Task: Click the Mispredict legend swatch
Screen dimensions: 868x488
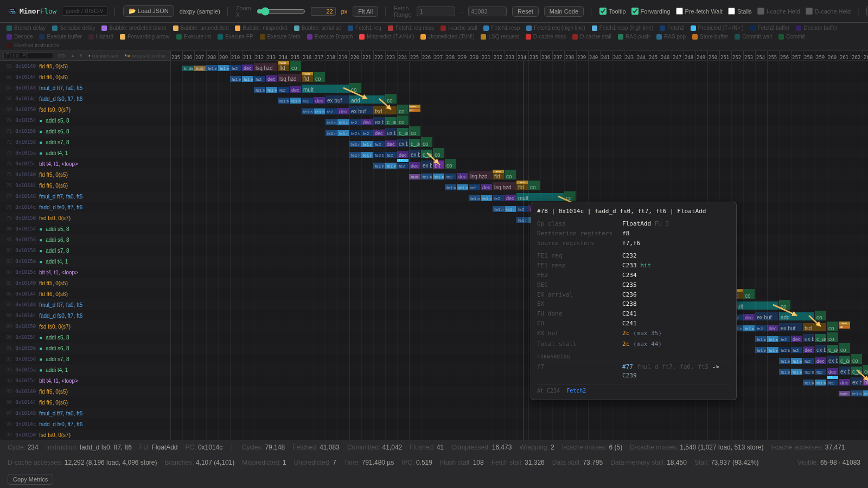Action: (x=362, y=37)
